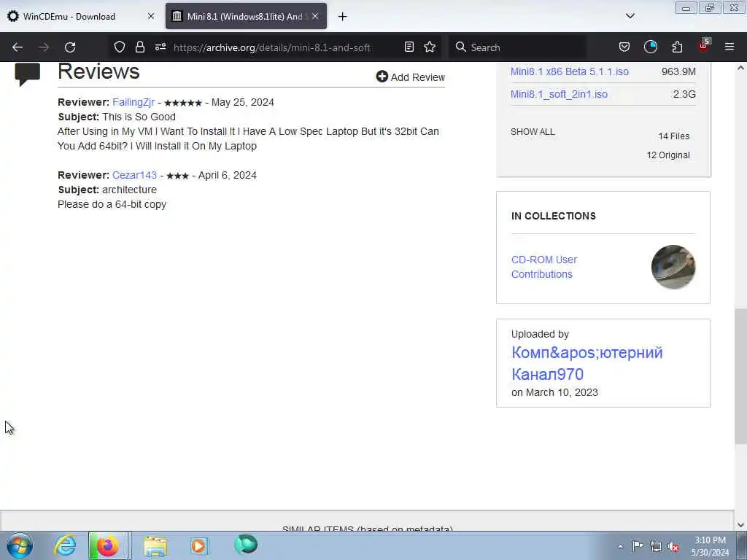Click Add Review link
Screen dimensions: 747x560
(x=410, y=77)
